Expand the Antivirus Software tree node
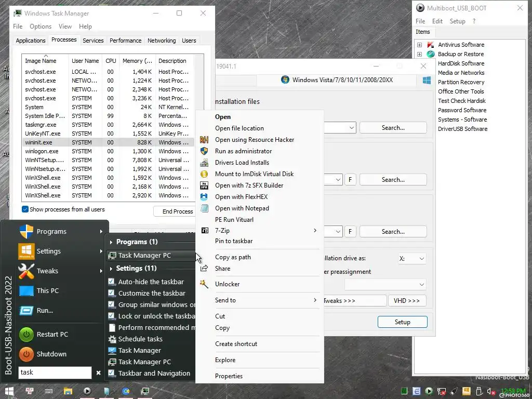The height and width of the screenshot is (399, 532). click(x=419, y=45)
